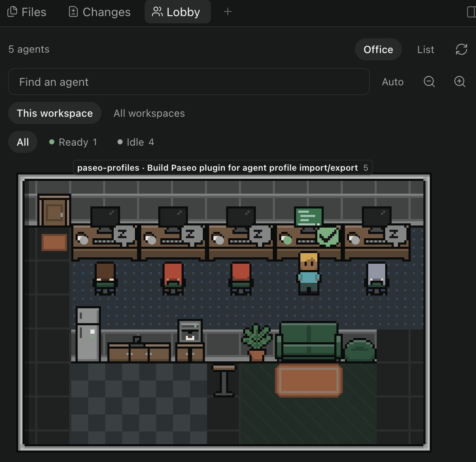Click the potted plant

pyautogui.click(x=257, y=343)
